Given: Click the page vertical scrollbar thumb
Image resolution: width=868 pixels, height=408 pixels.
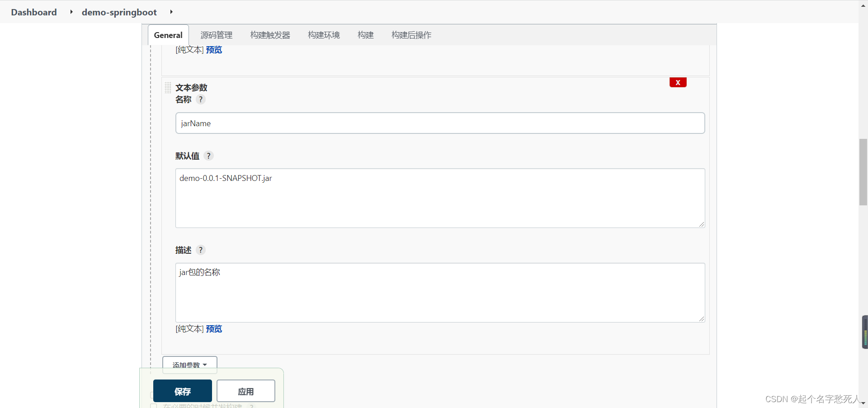Looking at the screenshot, I should click(x=863, y=172).
